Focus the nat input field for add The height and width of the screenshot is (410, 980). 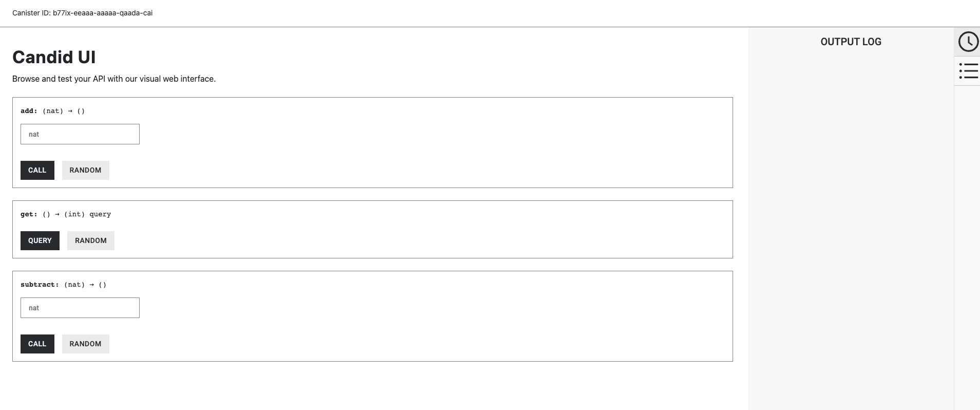[x=80, y=134]
